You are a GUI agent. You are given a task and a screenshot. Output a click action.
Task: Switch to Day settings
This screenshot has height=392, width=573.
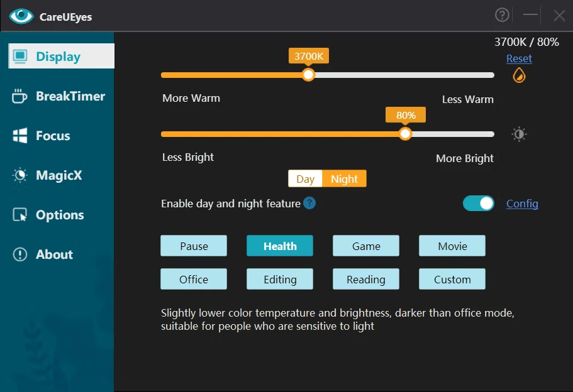coord(305,179)
